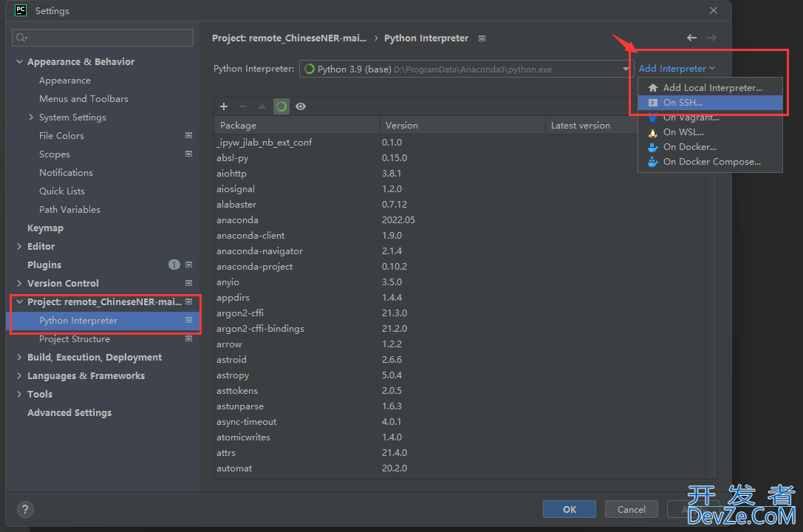This screenshot has height=532, width=803.
Task: Click the settings icon next to Scopes
Action: pos(188,154)
